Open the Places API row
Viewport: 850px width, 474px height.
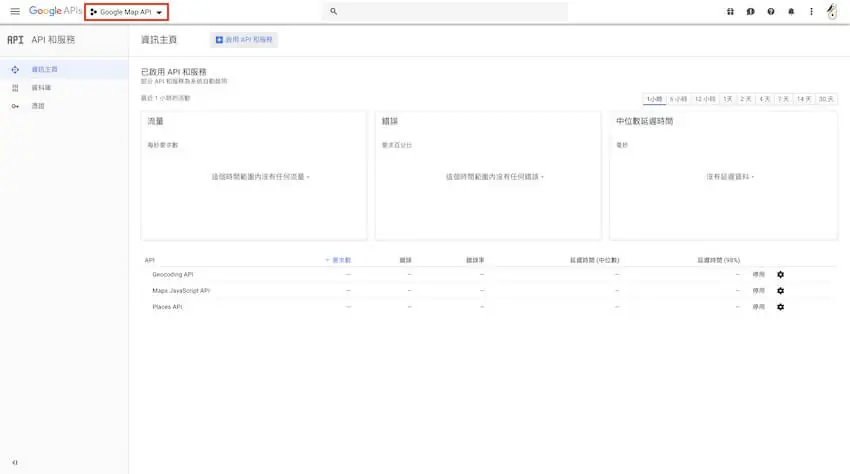[x=167, y=307]
